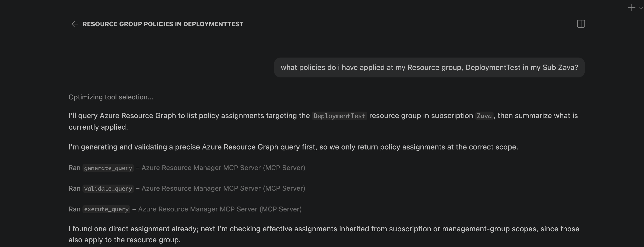Click the Zava inline code label
The width and height of the screenshot is (644, 247).
(x=484, y=116)
